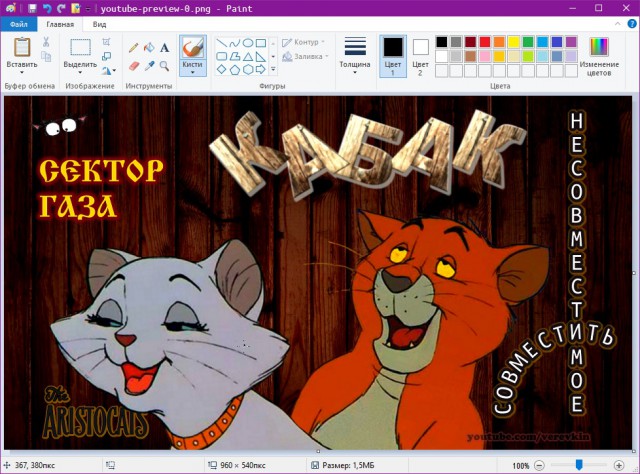The width and height of the screenshot is (640, 474).
Task: Click the Save icon in title bar
Action: pyautogui.click(x=33, y=8)
